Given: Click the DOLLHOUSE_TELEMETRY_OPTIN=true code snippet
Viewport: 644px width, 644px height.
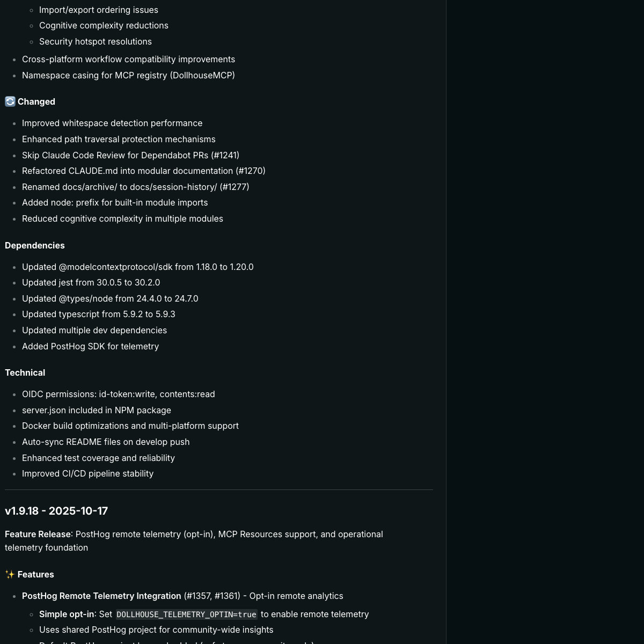Looking at the screenshot, I should click(186, 614).
